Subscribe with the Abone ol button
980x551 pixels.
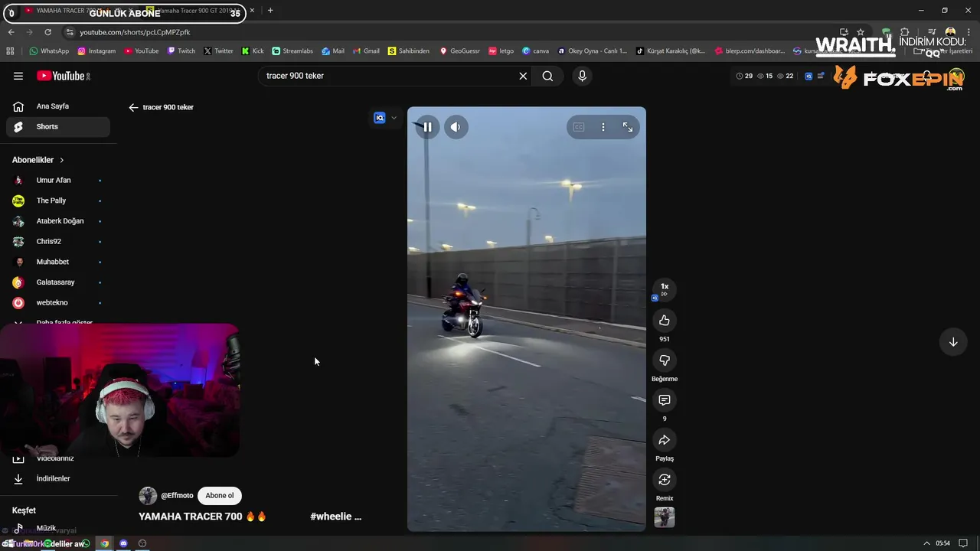point(220,495)
